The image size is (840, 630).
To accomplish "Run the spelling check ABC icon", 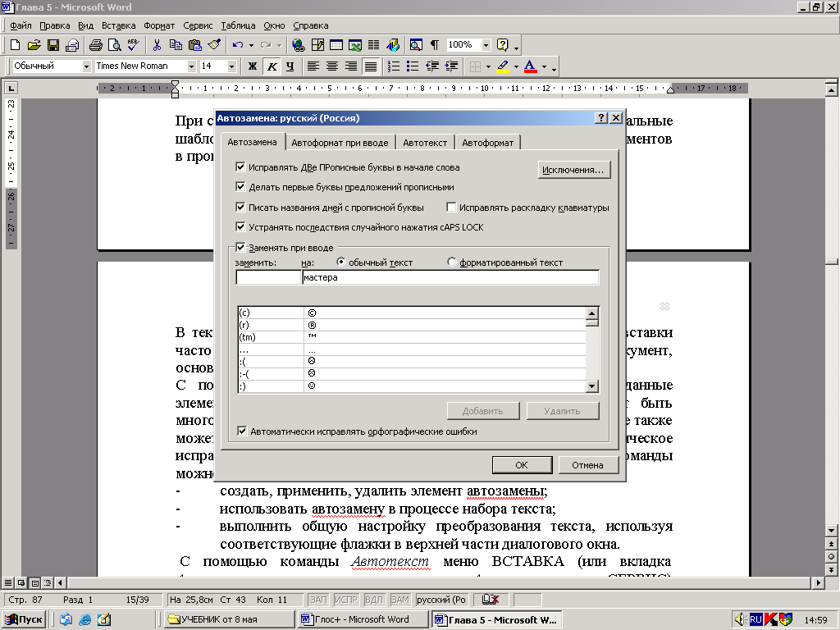I will point(133,45).
